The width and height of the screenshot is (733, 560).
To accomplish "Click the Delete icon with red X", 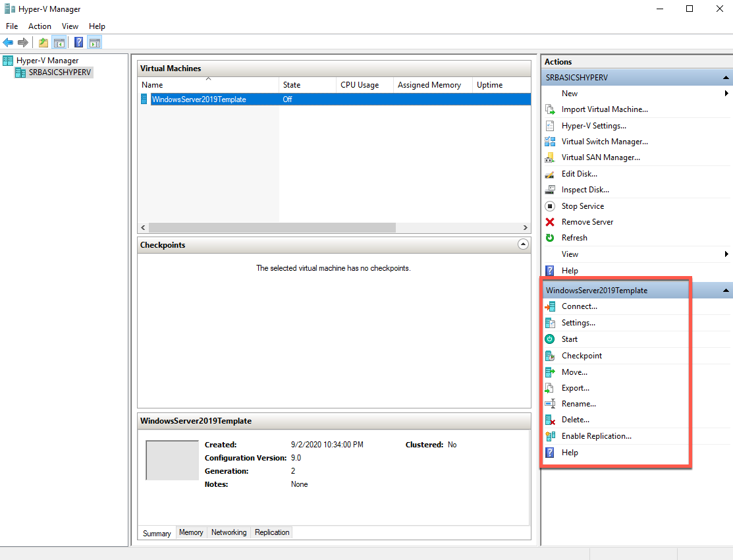I will click(550, 420).
